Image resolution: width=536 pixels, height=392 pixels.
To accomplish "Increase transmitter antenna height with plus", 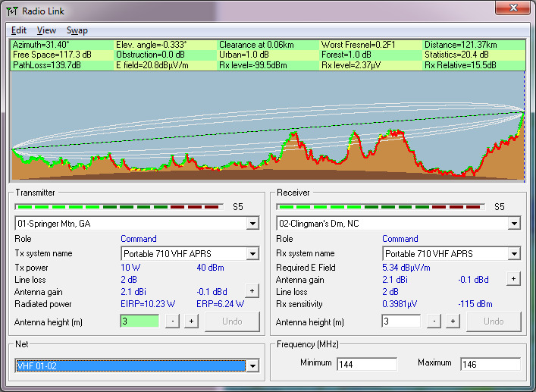I will 191,321.
